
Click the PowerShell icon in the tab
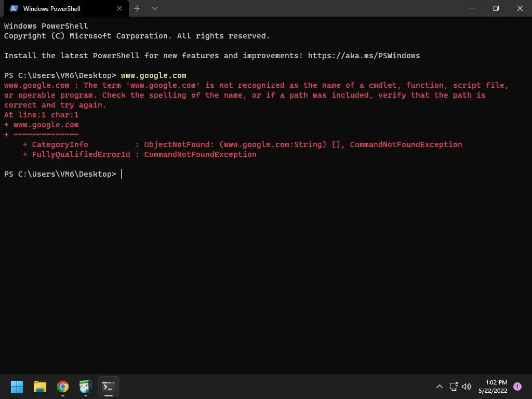click(x=14, y=8)
